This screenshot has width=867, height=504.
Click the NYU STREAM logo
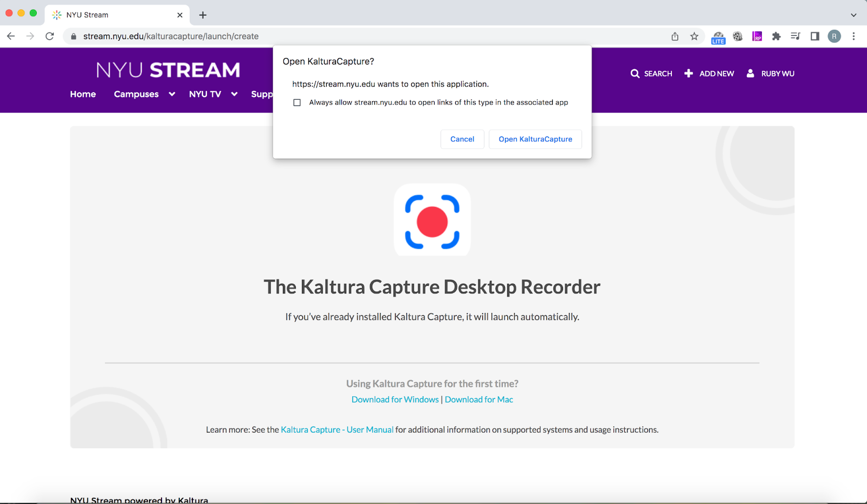coord(168,70)
